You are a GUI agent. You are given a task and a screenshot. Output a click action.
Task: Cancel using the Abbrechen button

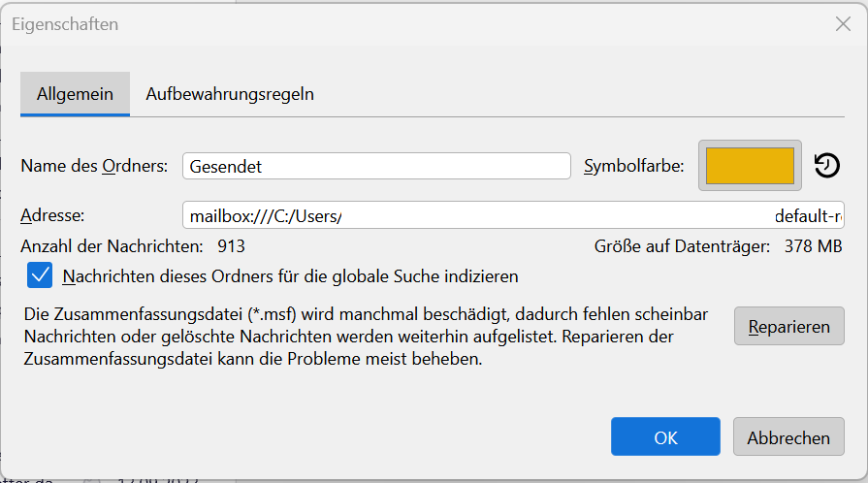[x=788, y=437]
